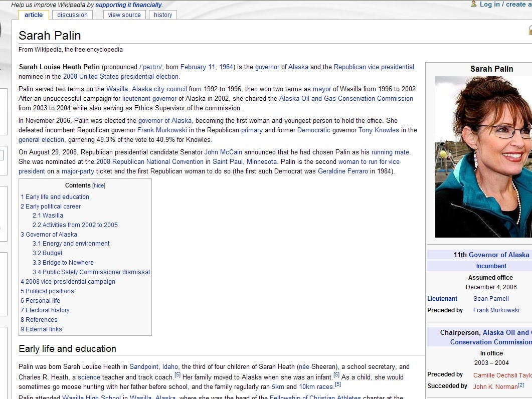Open Frank Murkowski link in third paragraph
The height and width of the screenshot is (399, 532).
(x=162, y=130)
